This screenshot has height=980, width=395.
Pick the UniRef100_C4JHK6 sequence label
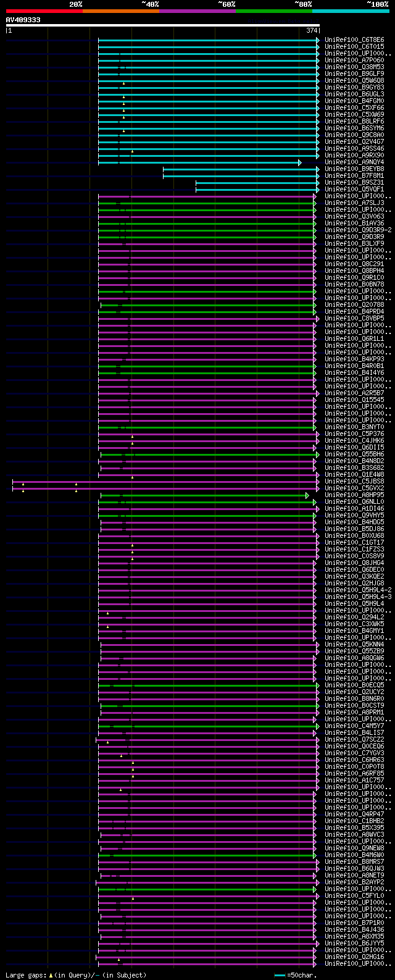click(x=354, y=441)
